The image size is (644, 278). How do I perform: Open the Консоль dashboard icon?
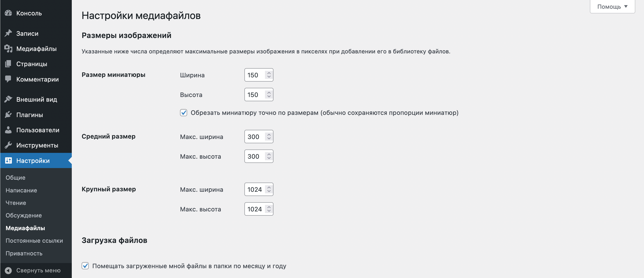(x=8, y=13)
